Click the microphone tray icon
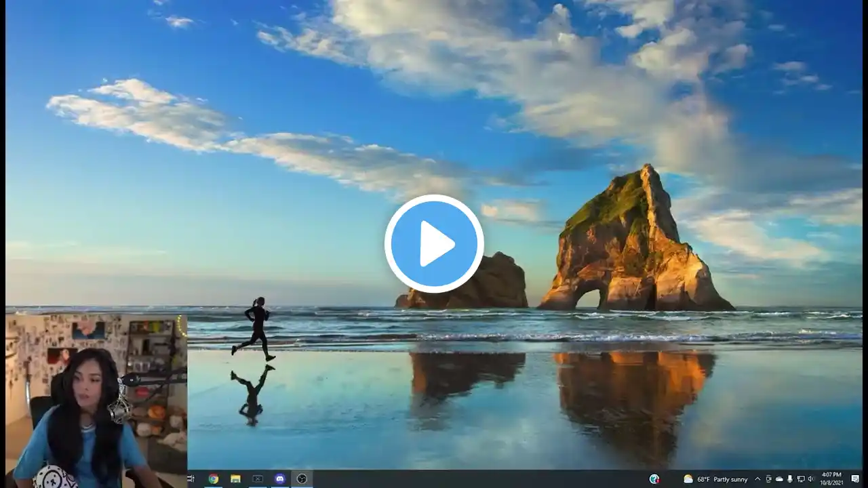Image resolution: width=868 pixels, height=488 pixels. click(790, 479)
